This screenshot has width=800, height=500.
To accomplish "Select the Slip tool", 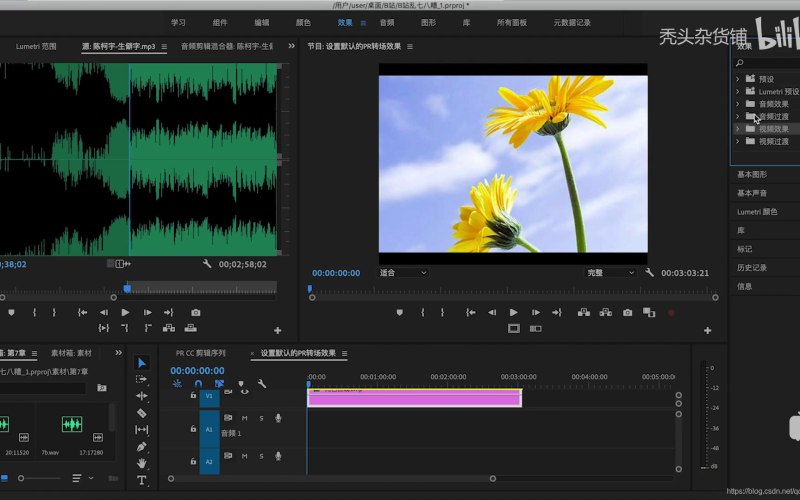I will [x=142, y=430].
